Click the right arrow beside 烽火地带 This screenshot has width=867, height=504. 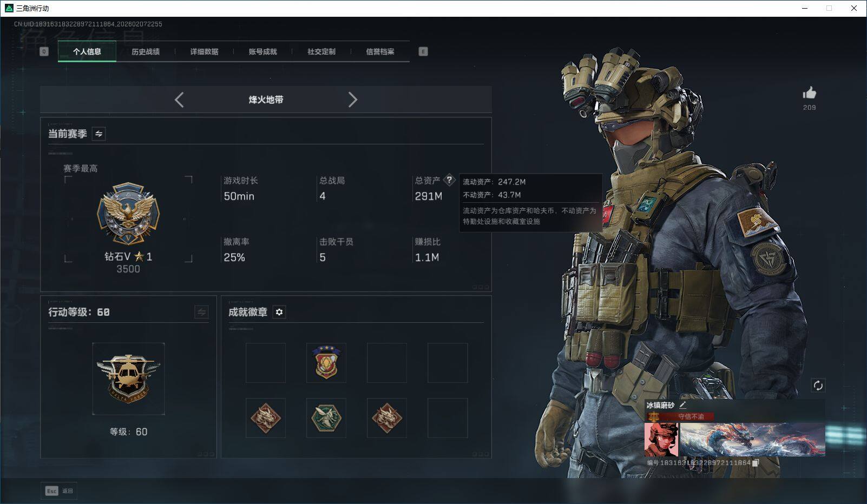tap(353, 100)
